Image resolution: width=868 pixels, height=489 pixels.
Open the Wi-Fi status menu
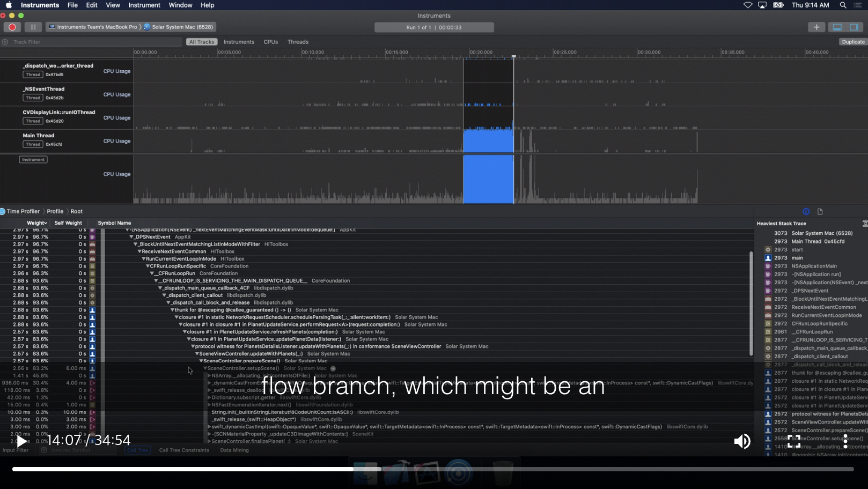click(x=748, y=5)
